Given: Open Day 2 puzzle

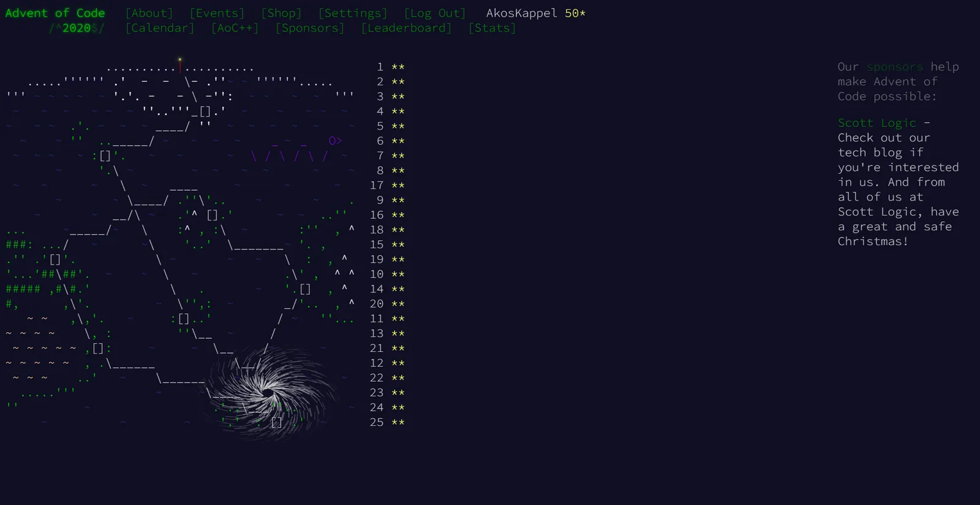Looking at the screenshot, I should (205, 82).
